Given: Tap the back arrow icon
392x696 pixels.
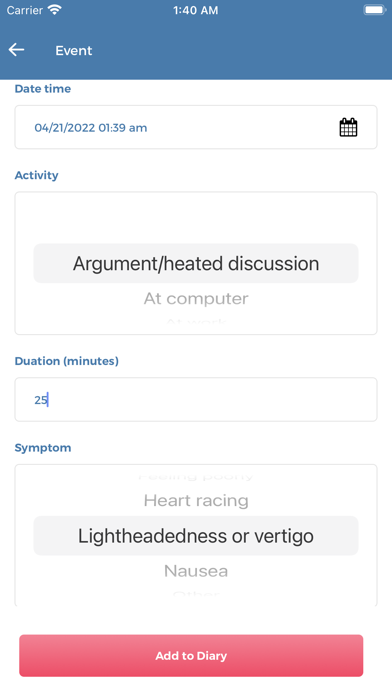Looking at the screenshot, I should pyautogui.click(x=16, y=50).
